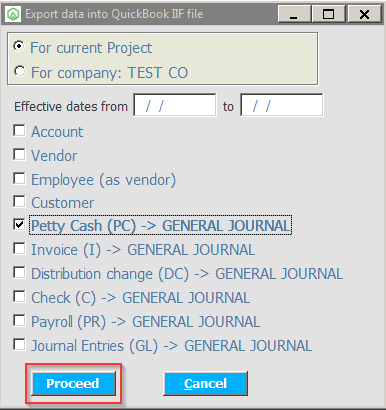Click the green app icon in title bar
386x410 pixels.
tap(13, 14)
